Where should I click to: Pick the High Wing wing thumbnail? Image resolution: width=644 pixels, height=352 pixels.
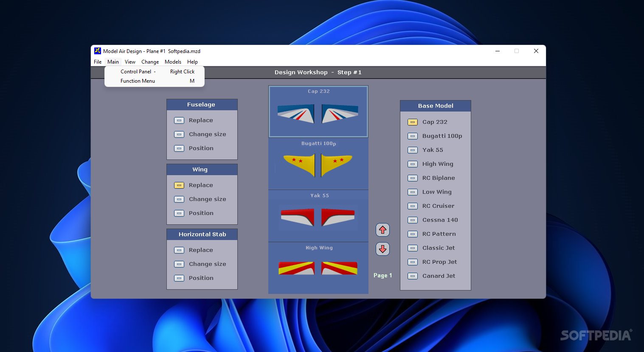click(x=318, y=268)
